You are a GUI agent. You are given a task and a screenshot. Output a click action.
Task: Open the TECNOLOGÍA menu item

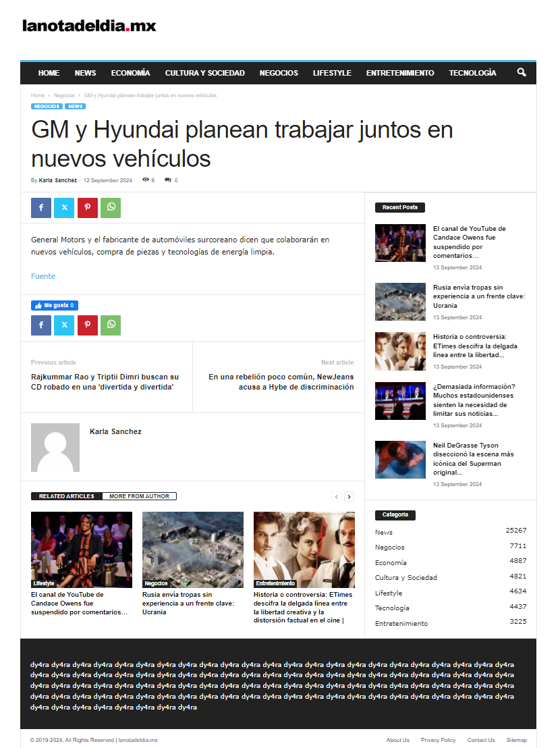(473, 73)
